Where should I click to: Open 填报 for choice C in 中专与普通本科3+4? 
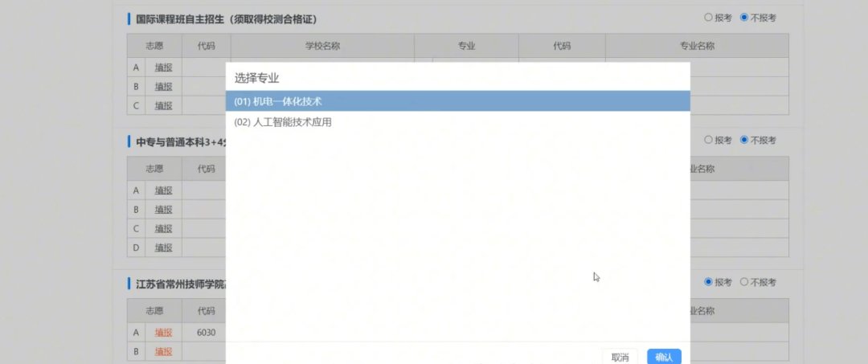coord(164,228)
